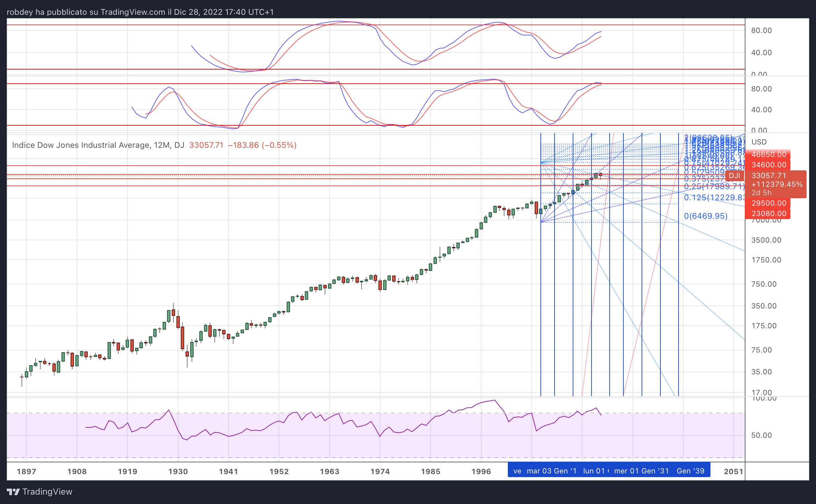Image resolution: width=816 pixels, height=504 pixels.
Task: Click the 1908 year on time axis
Action: tap(77, 471)
